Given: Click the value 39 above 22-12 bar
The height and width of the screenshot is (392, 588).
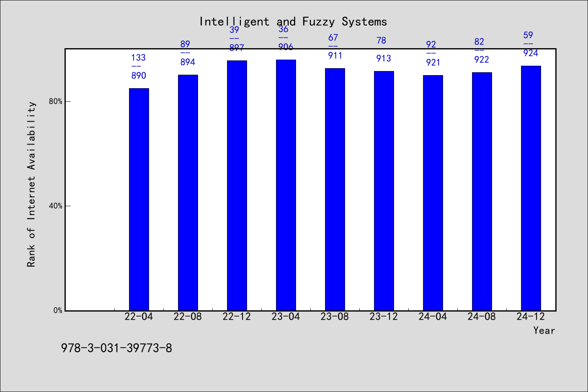Looking at the screenshot, I should click(234, 30).
